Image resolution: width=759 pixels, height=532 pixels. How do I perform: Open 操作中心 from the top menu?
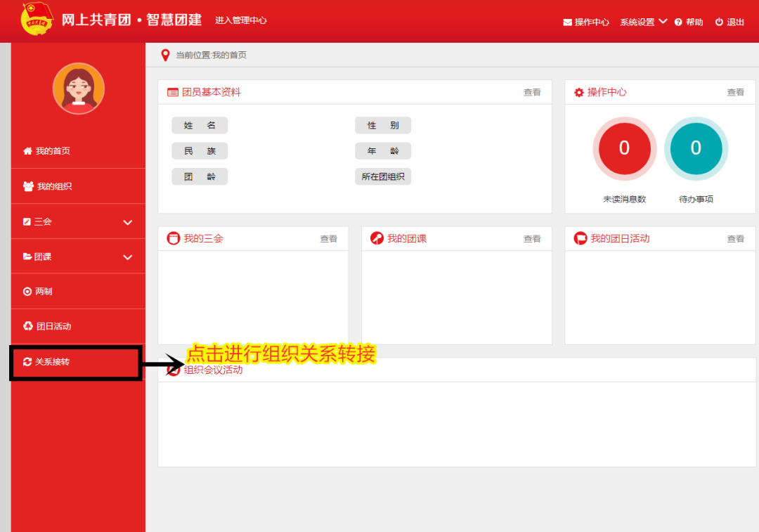tap(591, 22)
